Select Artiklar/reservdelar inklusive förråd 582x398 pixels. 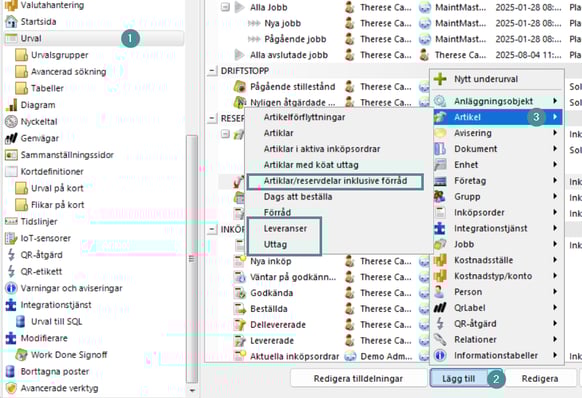coord(335,181)
